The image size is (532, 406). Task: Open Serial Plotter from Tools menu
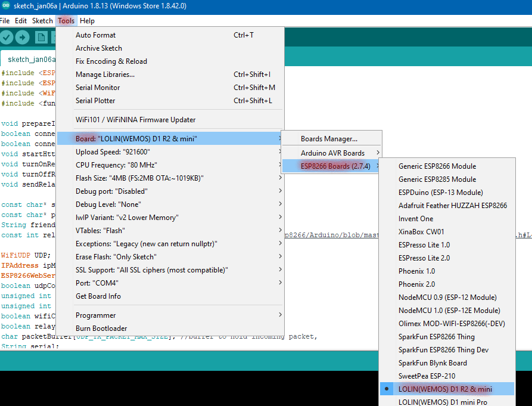pos(170,101)
